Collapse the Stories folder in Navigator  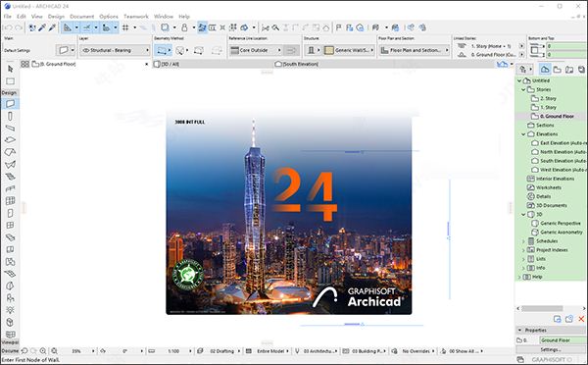(523, 89)
